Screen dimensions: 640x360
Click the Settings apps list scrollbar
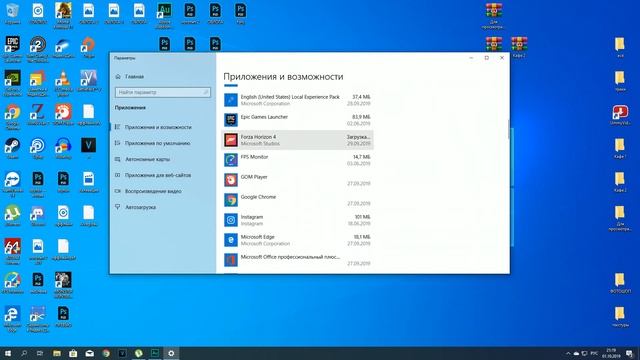[x=508, y=129]
